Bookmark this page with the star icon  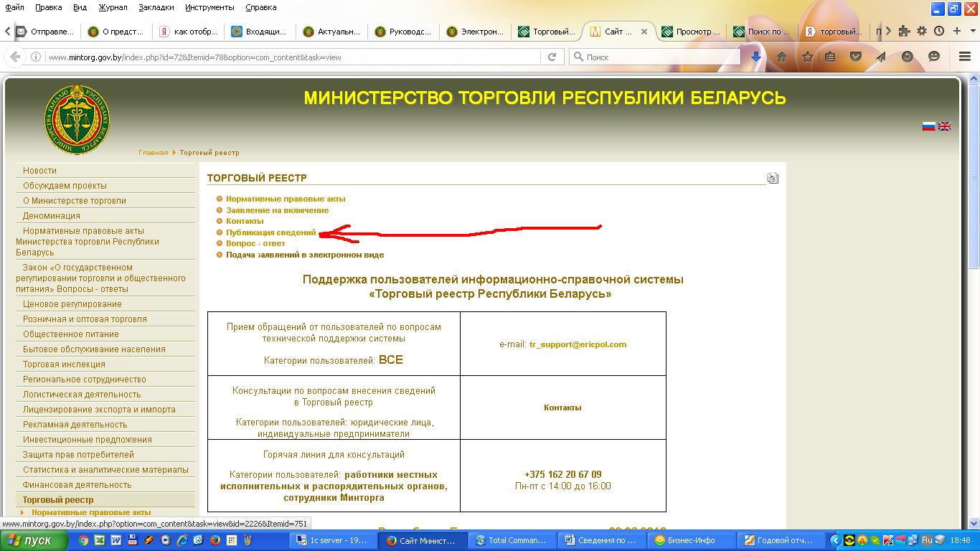point(807,57)
